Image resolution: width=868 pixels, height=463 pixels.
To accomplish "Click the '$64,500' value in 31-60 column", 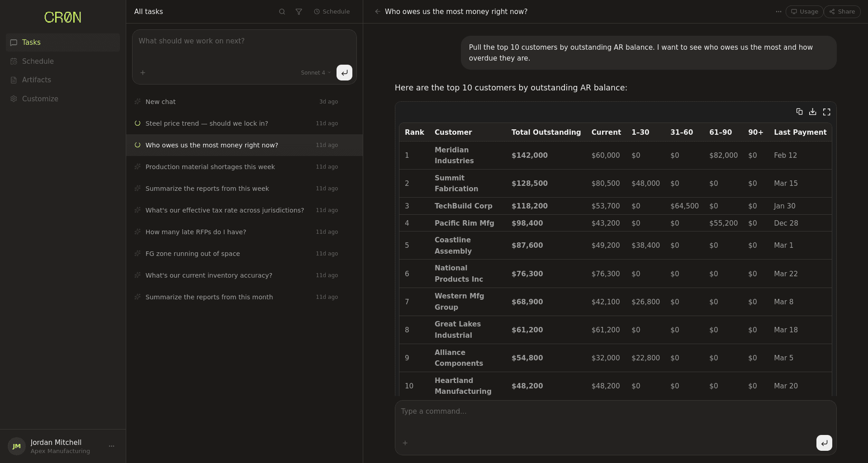I will (684, 206).
